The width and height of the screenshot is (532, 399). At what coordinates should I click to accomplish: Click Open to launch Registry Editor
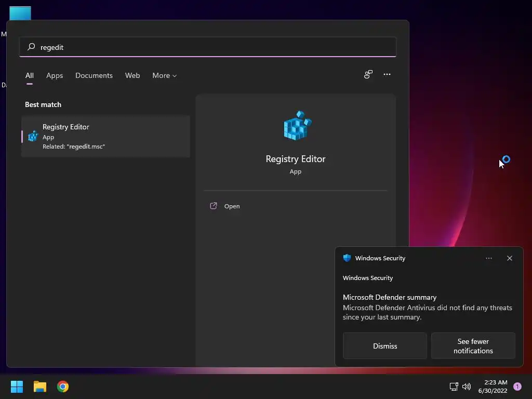(x=232, y=206)
